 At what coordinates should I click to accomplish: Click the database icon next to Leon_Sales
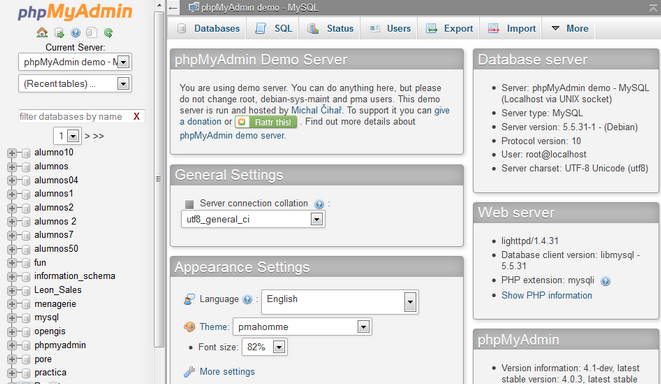[x=26, y=290]
